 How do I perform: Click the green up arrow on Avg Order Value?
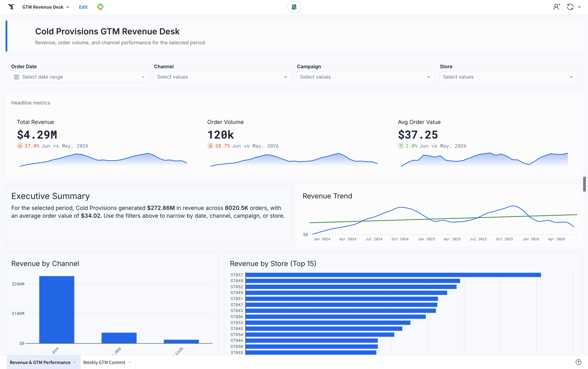[401, 146]
